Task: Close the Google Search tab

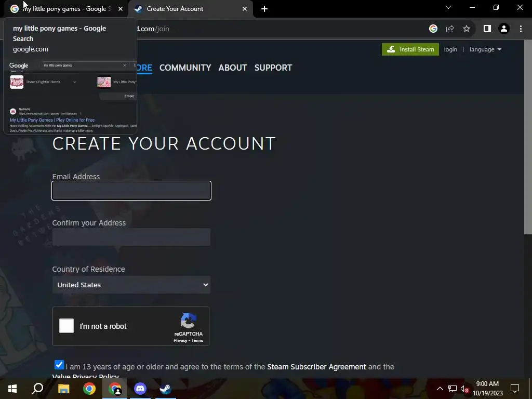Action: pos(121,9)
